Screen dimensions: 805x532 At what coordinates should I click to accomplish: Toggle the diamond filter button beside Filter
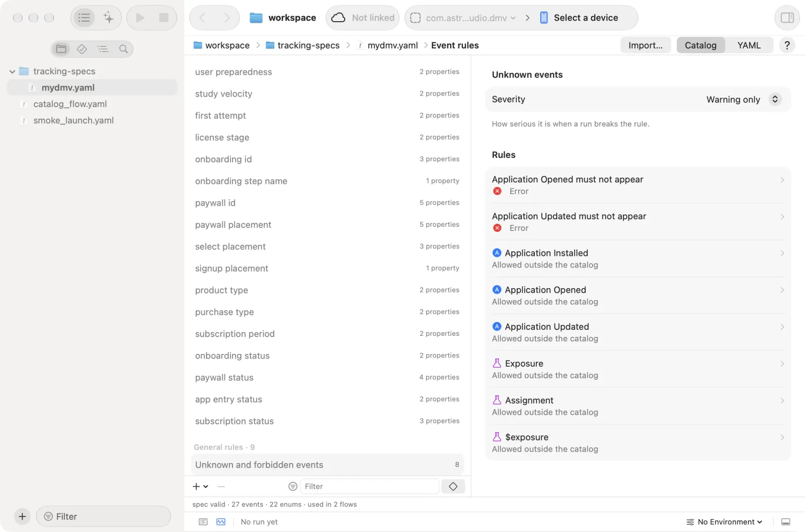click(x=453, y=487)
